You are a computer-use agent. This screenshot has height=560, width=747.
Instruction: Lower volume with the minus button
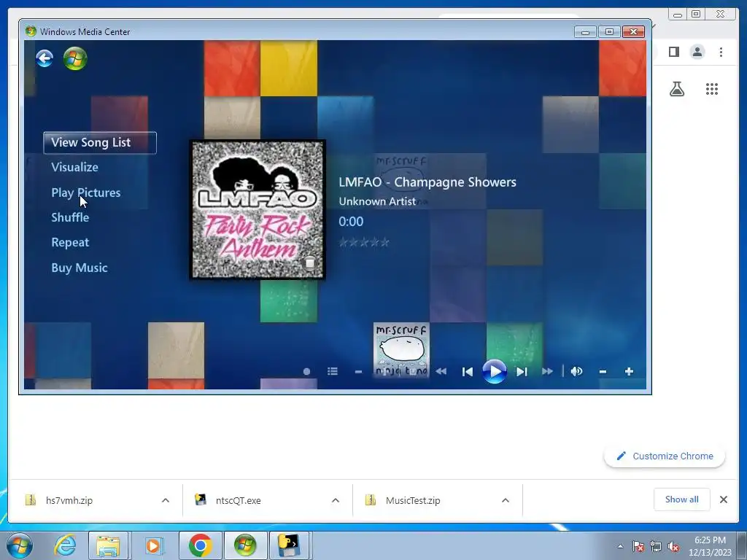click(x=603, y=371)
